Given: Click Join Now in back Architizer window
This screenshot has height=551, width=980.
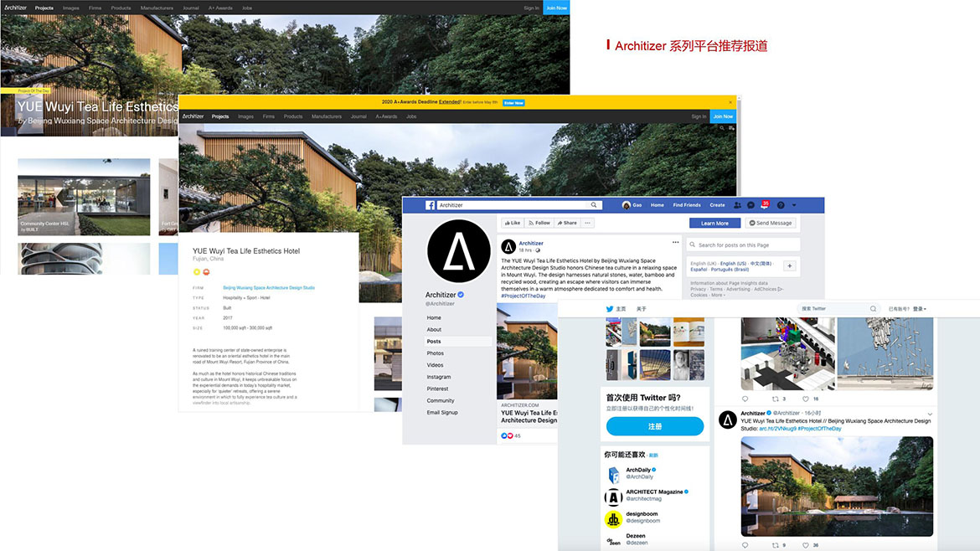Looking at the screenshot, I should (x=556, y=8).
